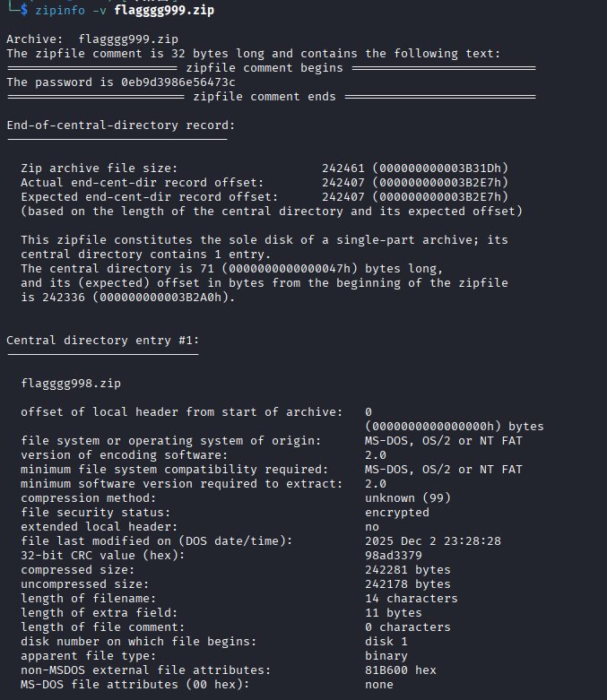Click the 'zipfile comment begins' separator text
607x700 pixels.
[264, 67]
